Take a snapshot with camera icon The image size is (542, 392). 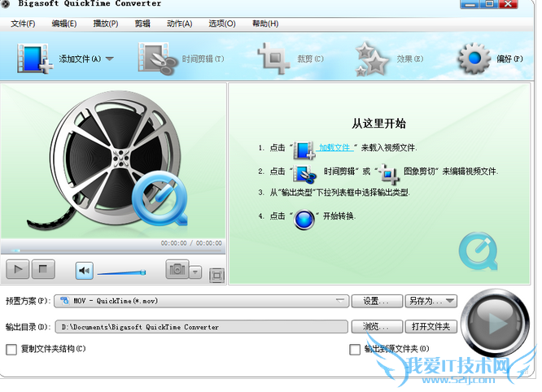point(177,269)
